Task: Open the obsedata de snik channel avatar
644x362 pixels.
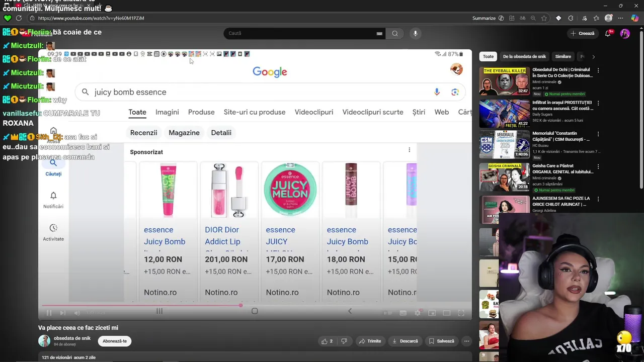Action: tap(44, 341)
